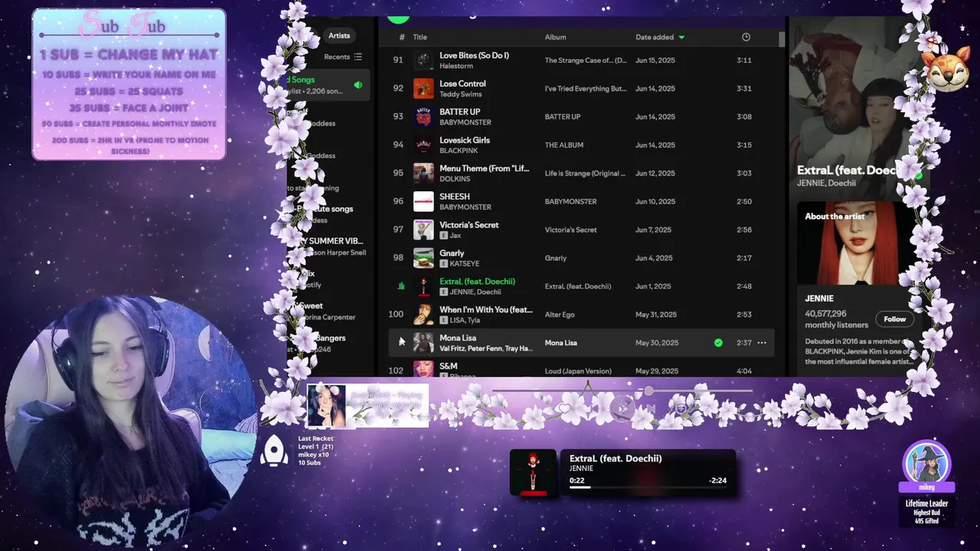980x551 pixels.
Task: Open album THE ALBUM
Action: [564, 145]
